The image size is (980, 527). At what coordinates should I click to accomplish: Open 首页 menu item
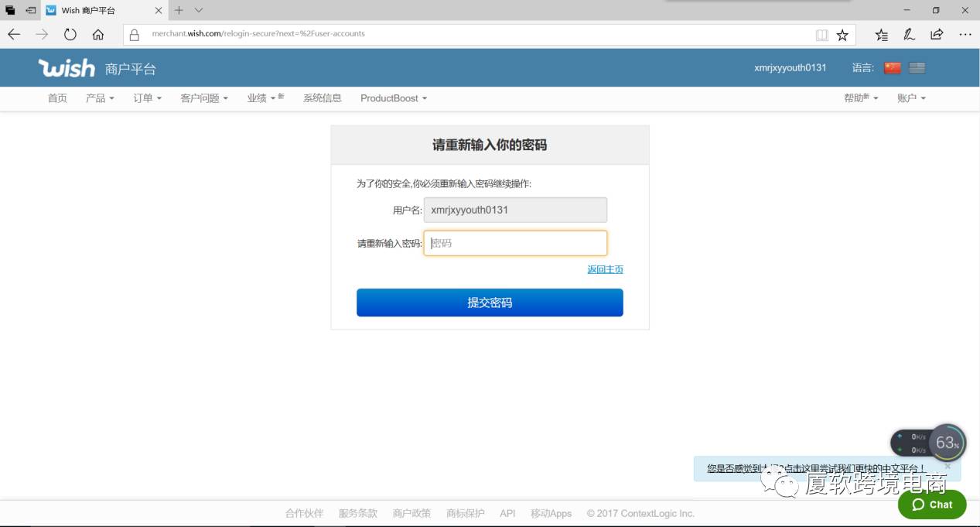(x=57, y=98)
